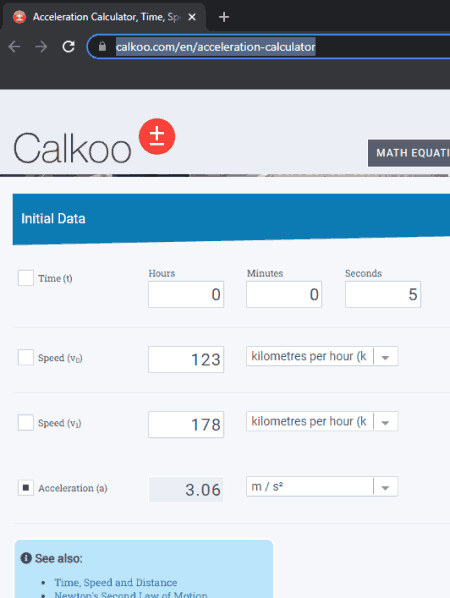450x598 pixels.
Task: Reload the page with the refresh icon
Action: [x=69, y=47]
